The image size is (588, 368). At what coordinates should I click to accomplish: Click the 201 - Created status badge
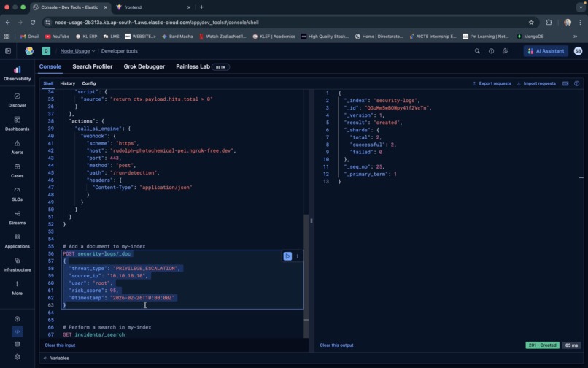point(542,345)
